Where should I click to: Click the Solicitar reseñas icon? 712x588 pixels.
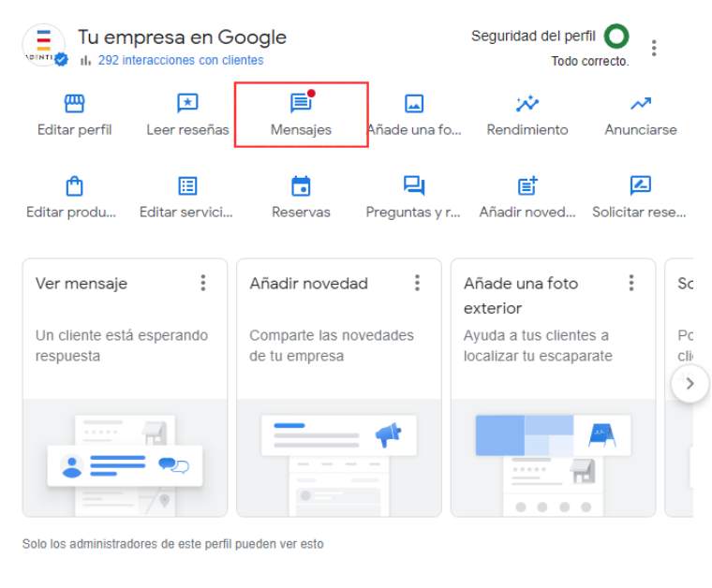tap(641, 185)
